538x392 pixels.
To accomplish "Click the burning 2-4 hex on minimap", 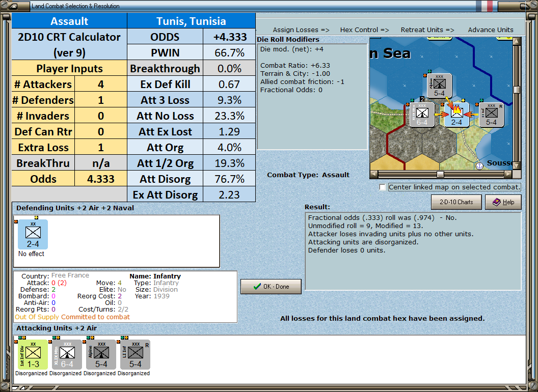I will [456, 115].
